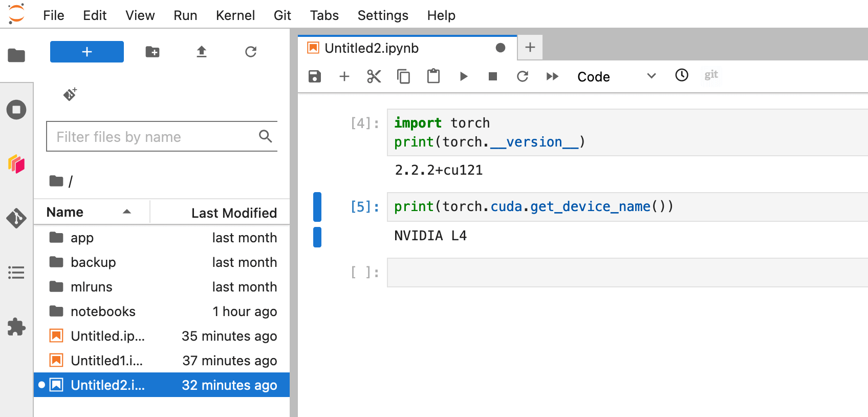The image size is (868, 417).
Task: Open a new launcher tab with plus
Action: [x=530, y=48]
